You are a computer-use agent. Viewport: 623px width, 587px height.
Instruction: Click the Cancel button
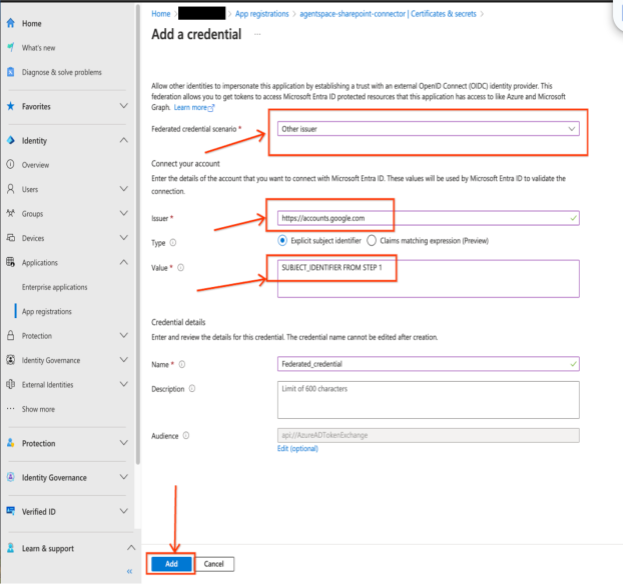214,564
